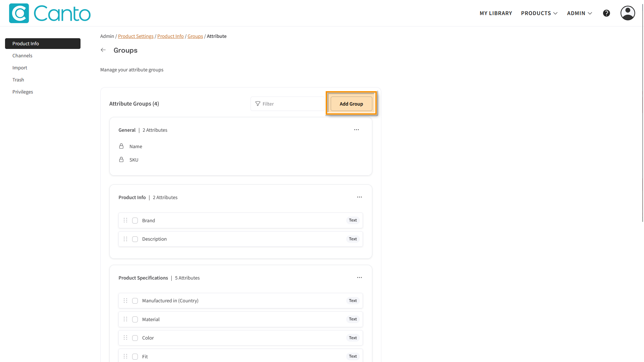Grab the drag handle for Fit

(x=125, y=356)
